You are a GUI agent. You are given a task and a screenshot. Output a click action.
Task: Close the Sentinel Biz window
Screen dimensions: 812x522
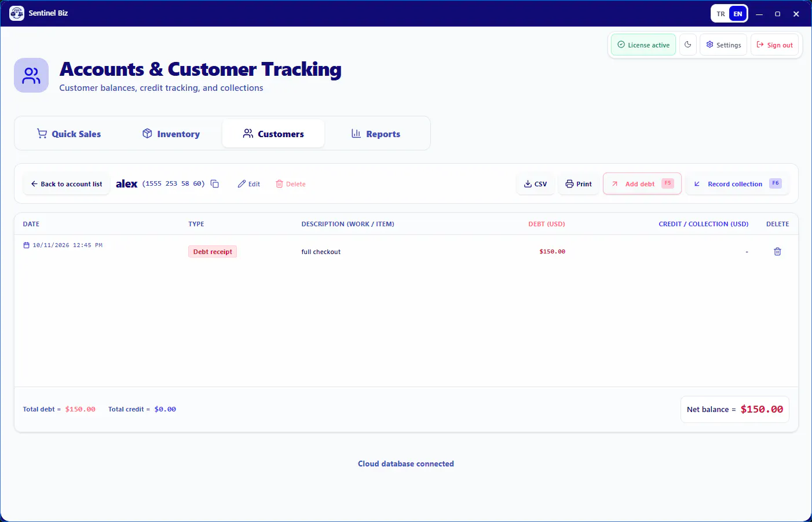point(796,14)
